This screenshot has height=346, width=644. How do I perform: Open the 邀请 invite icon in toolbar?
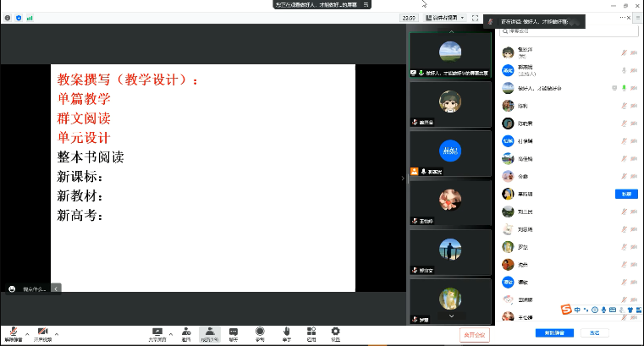click(x=185, y=331)
